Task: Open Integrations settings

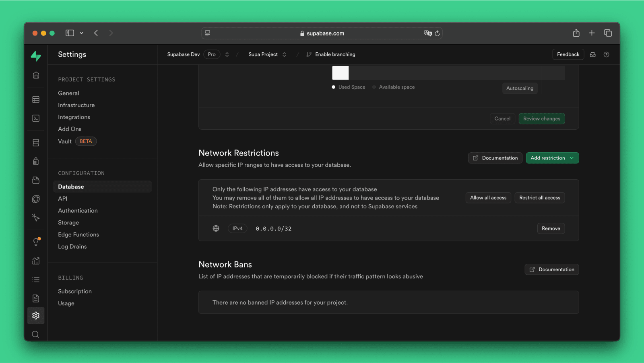Action: point(74,117)
